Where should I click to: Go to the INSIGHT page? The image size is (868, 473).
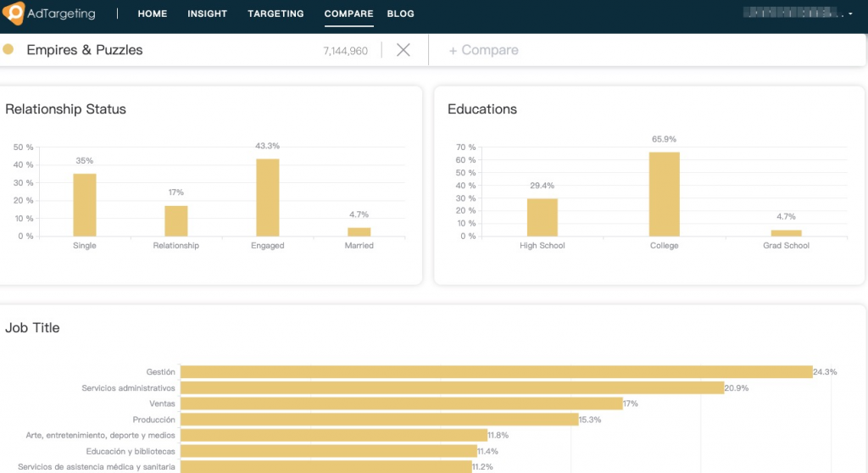tap(207, 14)
